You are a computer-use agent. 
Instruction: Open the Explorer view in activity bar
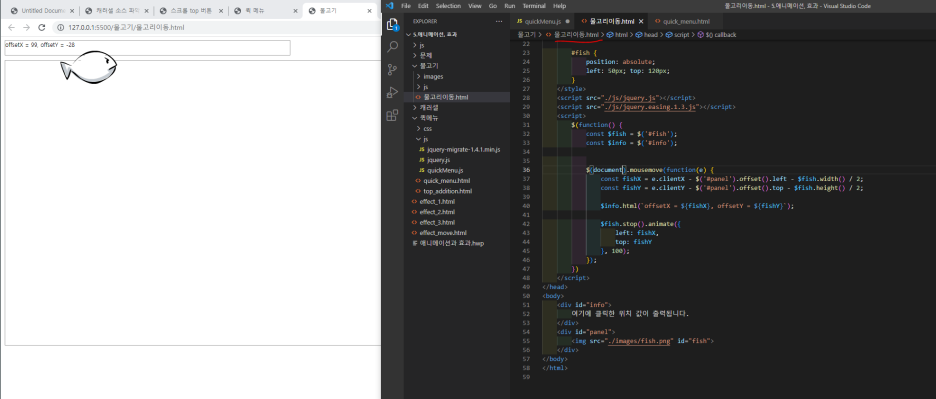click(x=392, y=24)
